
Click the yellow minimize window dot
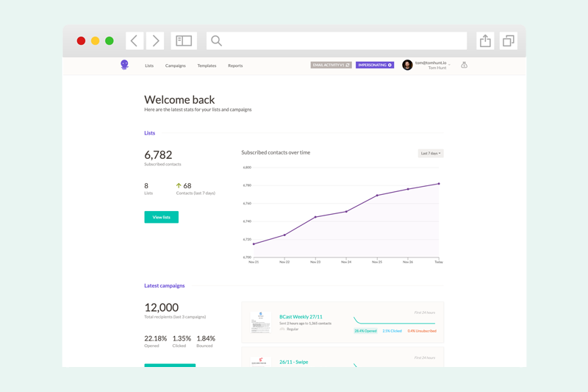pos(96,40)
